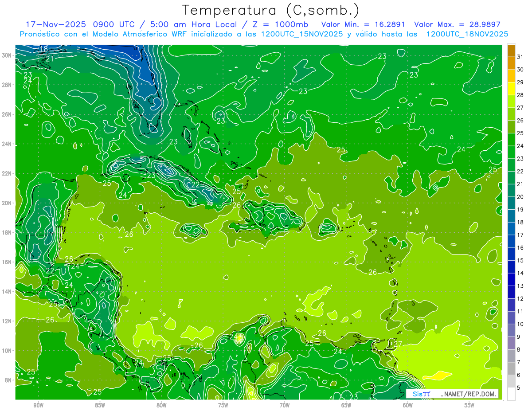
Task: Pick the bright yellow swatch between 28 and 29
Action: (511, 89)
